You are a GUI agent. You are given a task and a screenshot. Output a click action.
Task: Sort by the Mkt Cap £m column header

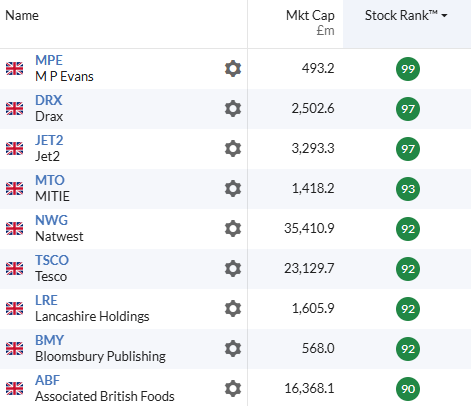tap(310, 23)
